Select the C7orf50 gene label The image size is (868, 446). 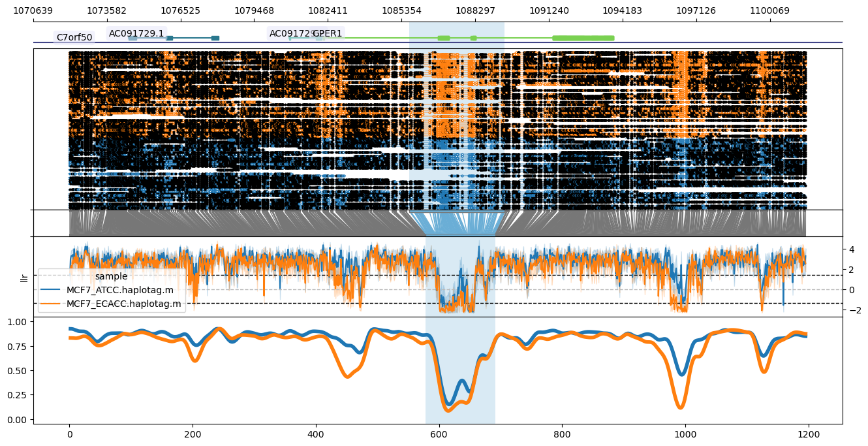[74, 37]
